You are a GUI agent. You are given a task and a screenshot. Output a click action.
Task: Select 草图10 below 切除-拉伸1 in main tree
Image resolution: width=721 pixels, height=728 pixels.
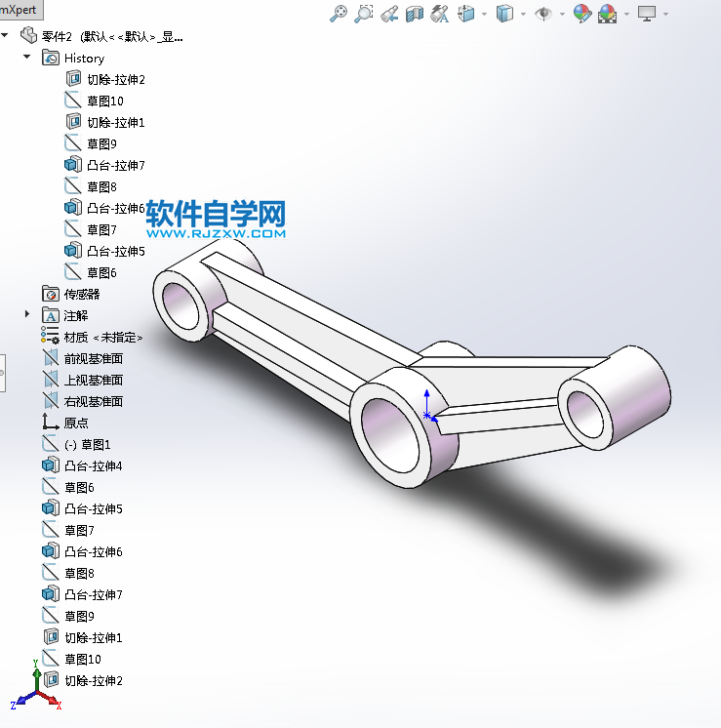[x=71, y=659]
